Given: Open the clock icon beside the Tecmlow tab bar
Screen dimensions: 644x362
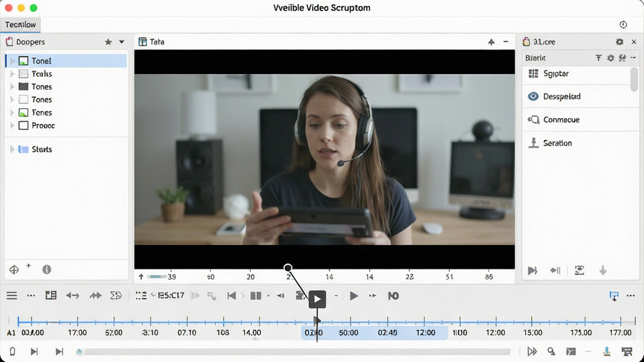Looking at the screenshot, I should pos(623,25).
